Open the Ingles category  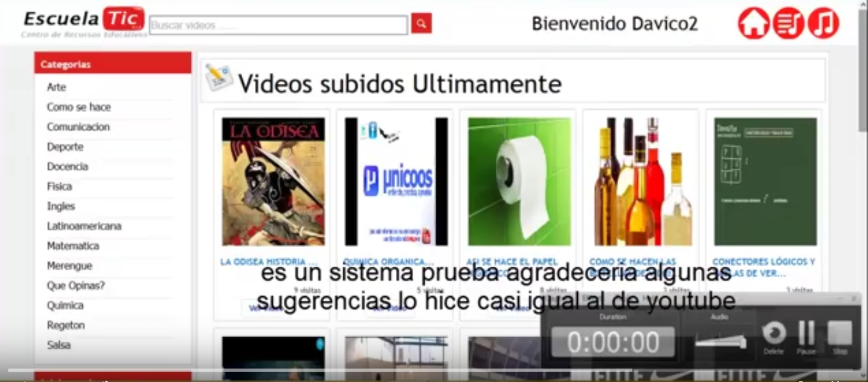[x=61, y=206]
